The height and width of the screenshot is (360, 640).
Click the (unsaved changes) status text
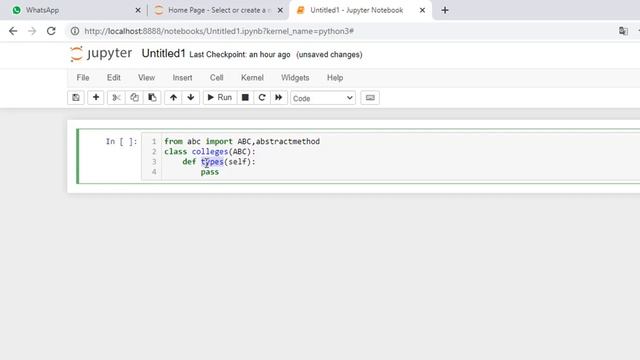pyautogui.click(x=329, y=55)
